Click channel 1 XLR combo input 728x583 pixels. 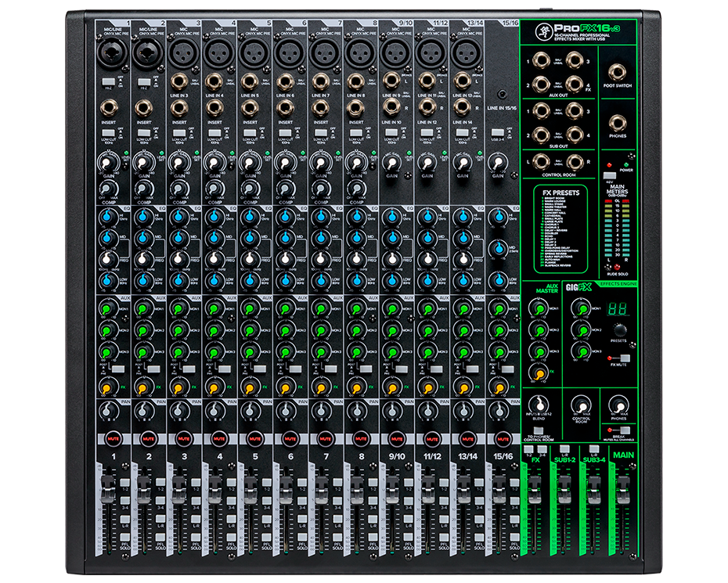pyautogui.click(x=112, y=54)
